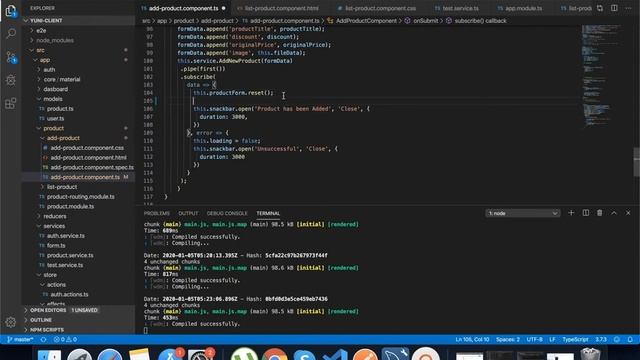Switch to list-product.component.html editor tab
Image resolution: width=640 pixels, height=360 pixels.
click(x=281, y=8)
